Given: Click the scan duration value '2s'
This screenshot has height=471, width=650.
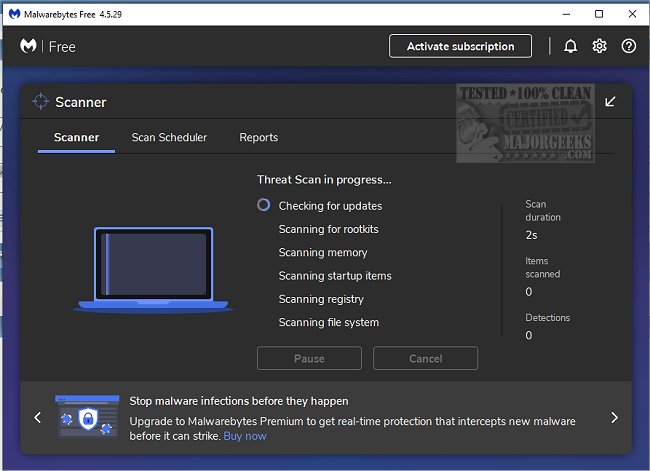Looking at the screenshot, I should tap(531, 236).
